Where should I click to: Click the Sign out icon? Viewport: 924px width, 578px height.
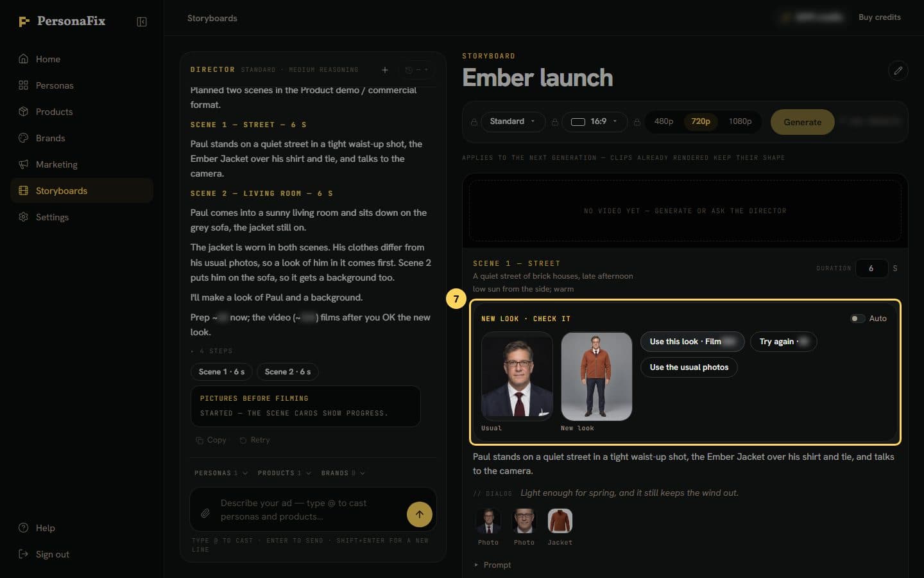tap(24, 554)
